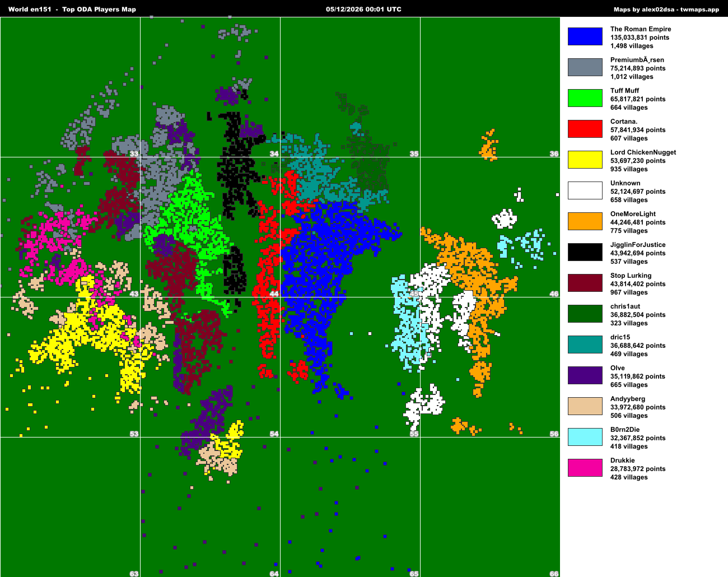Click the tan Andyyberg legend swatch
Screen dimensions: 728x577
tap(585, 406)
